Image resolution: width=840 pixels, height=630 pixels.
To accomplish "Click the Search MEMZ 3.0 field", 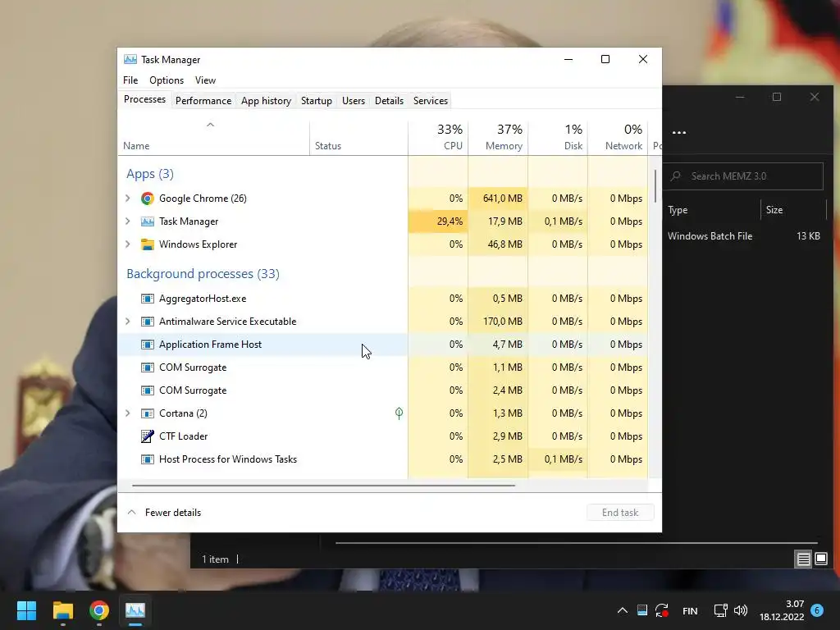I will (742, 176).
